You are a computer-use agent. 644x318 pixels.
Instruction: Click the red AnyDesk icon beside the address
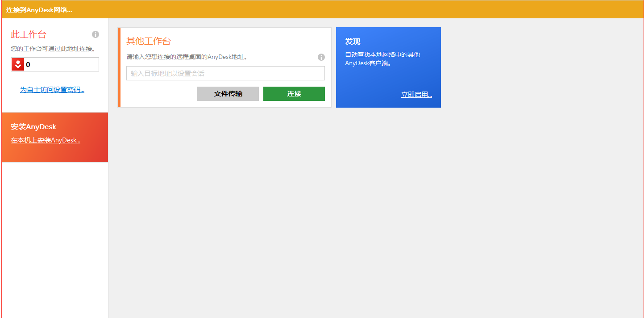click(18, 64)
